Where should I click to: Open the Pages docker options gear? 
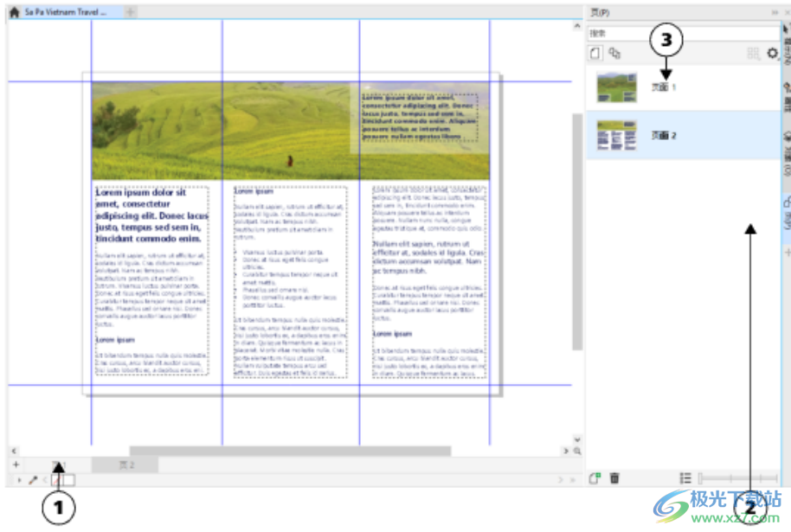[772, 53]
